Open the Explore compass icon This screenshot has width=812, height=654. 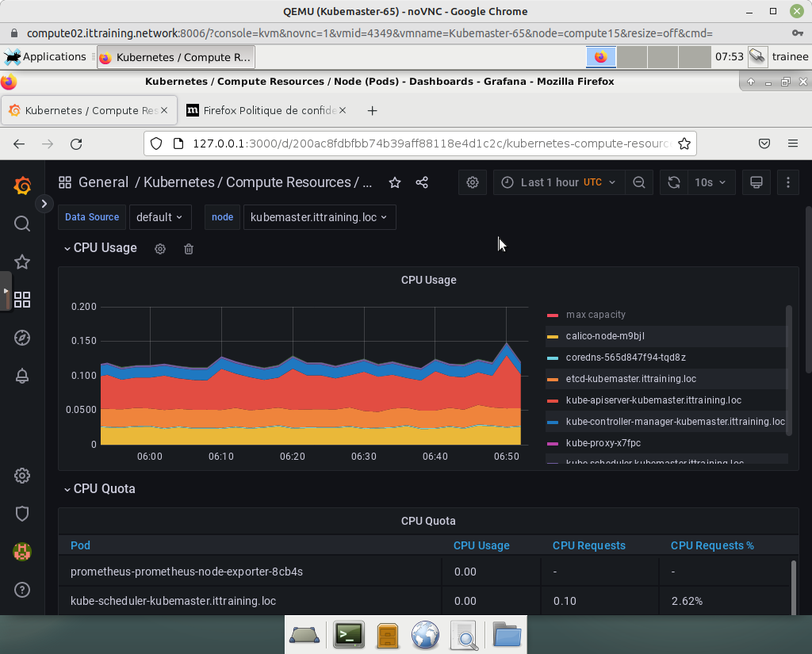22,338
